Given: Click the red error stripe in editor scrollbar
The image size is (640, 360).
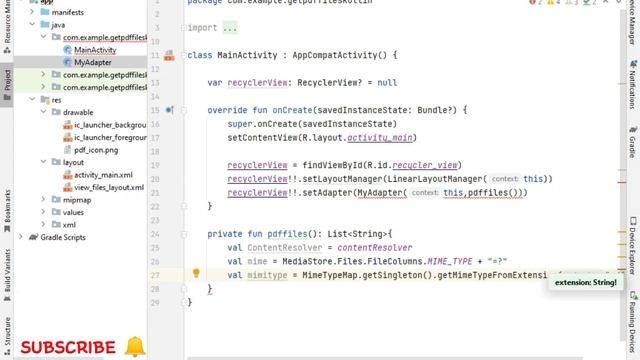Looking at the screenshot, I should [x=622, y=182].
